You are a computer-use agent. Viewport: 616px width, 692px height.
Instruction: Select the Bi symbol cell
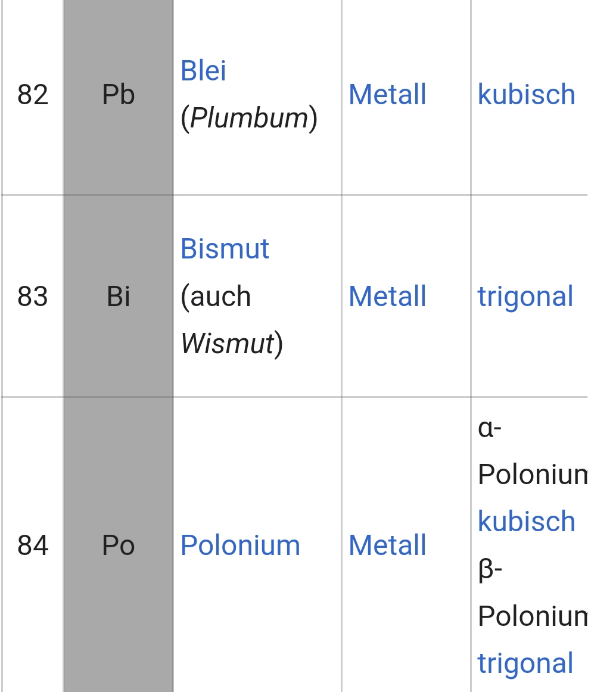119,296
